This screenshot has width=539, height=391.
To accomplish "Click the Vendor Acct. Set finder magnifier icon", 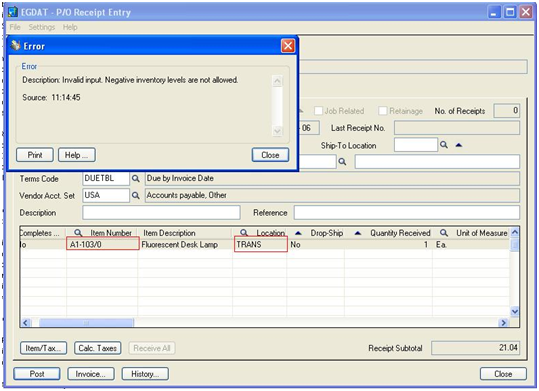I will [x=136, y=195].
